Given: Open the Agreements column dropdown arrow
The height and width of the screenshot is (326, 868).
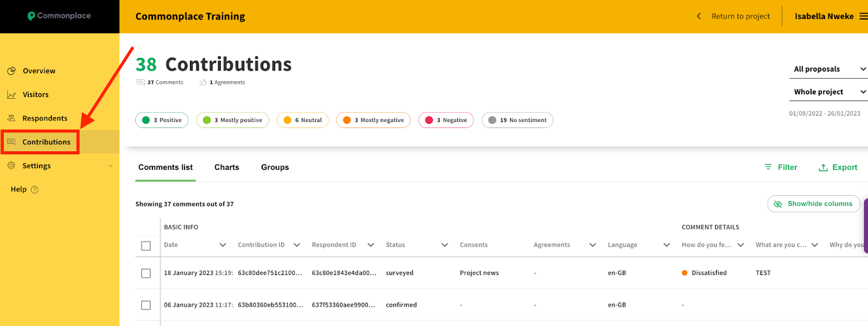Looking at the screenshot, I should pyautogui.click(x=592, y=245).
